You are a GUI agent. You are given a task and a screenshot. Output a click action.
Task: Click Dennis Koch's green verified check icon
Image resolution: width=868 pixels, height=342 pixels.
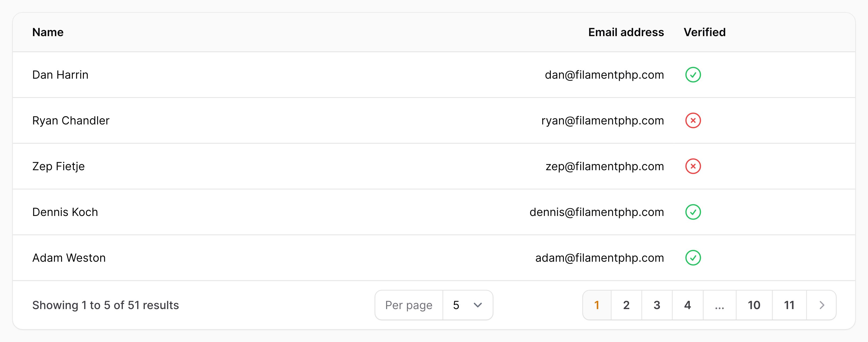coord(693,212)
